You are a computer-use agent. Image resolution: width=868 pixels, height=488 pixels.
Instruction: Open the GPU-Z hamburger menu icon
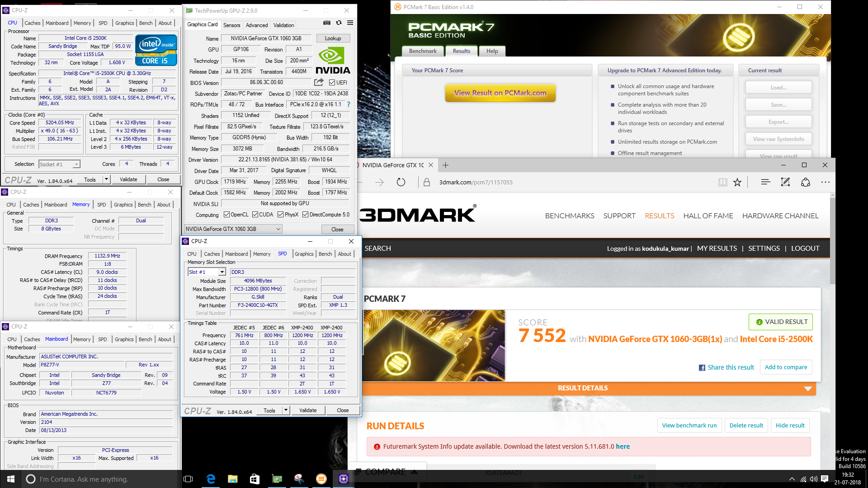tap(350, 23)
